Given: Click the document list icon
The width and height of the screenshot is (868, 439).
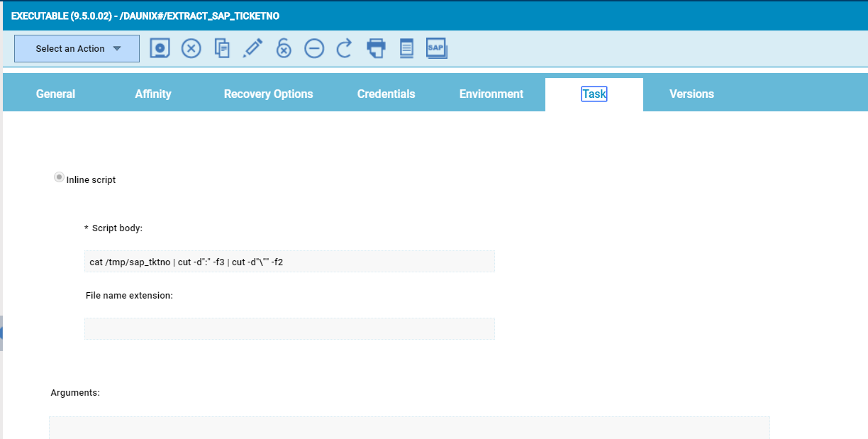Looking at the screenshot, I should [406, 48].
